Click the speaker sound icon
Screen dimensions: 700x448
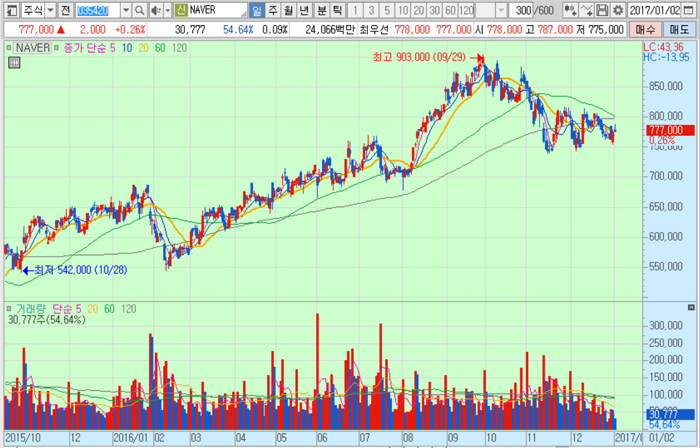157,10
